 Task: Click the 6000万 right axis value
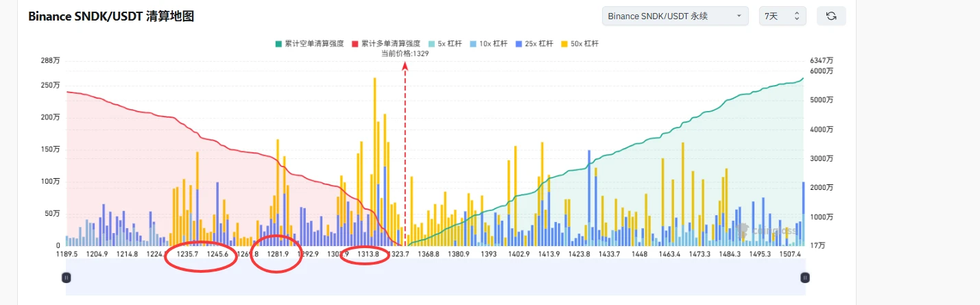coord(820,71)
